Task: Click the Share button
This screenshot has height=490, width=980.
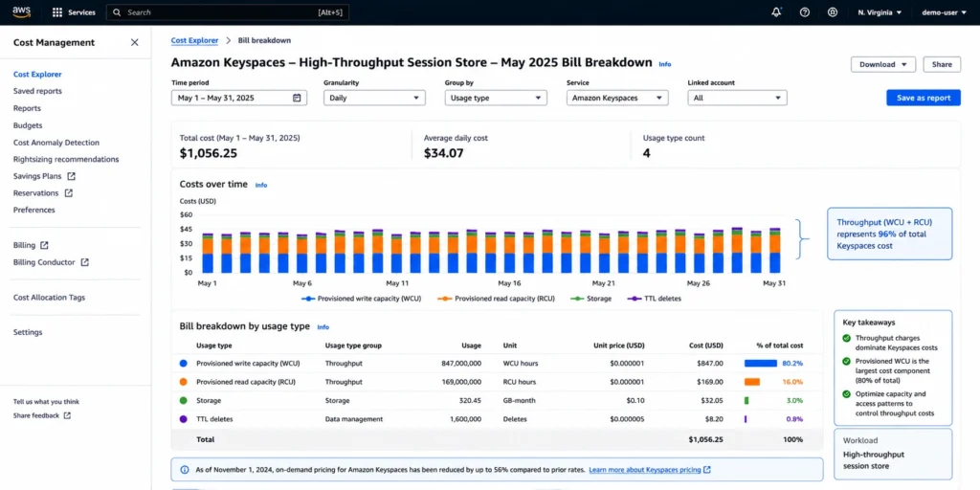Action: click(x=942, y=64)
